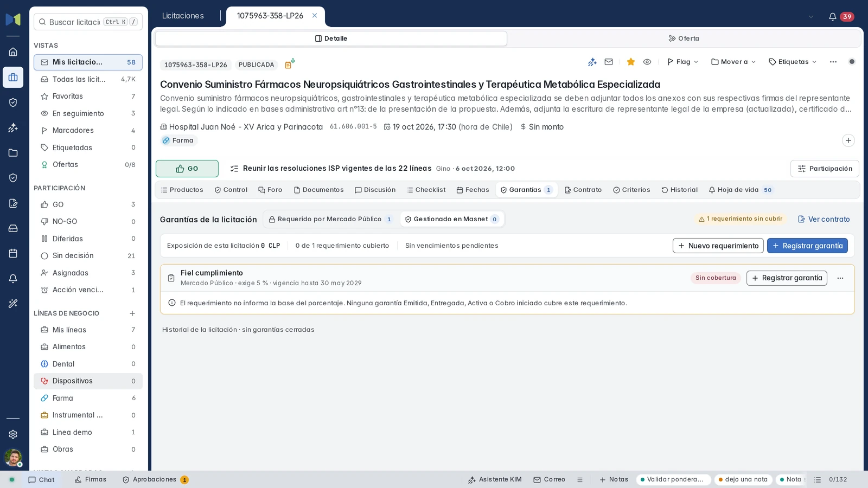The width and height of the screenshot is (868, 488).
Task: Click the plus circle to add line tag
Action: [x=848, y=140]
